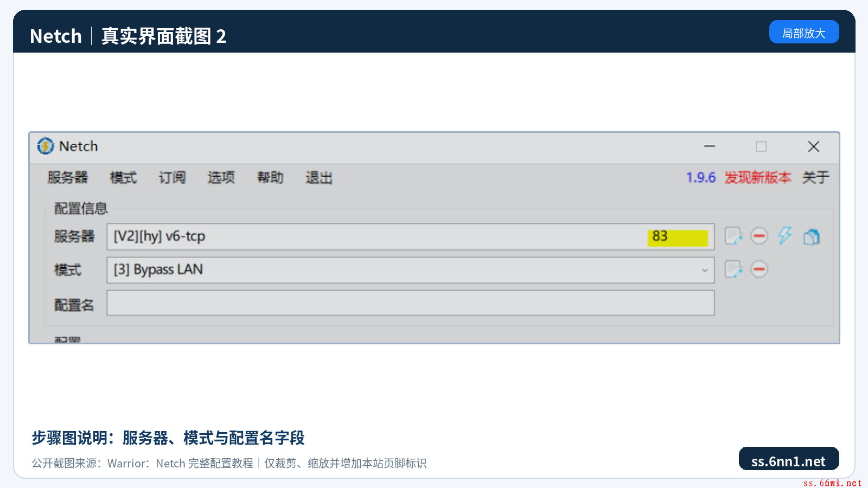Image resolution: width=868 pixels, height=488 pixels.
Task: Open the 关于 about item
Action: [x=816, y=177]
